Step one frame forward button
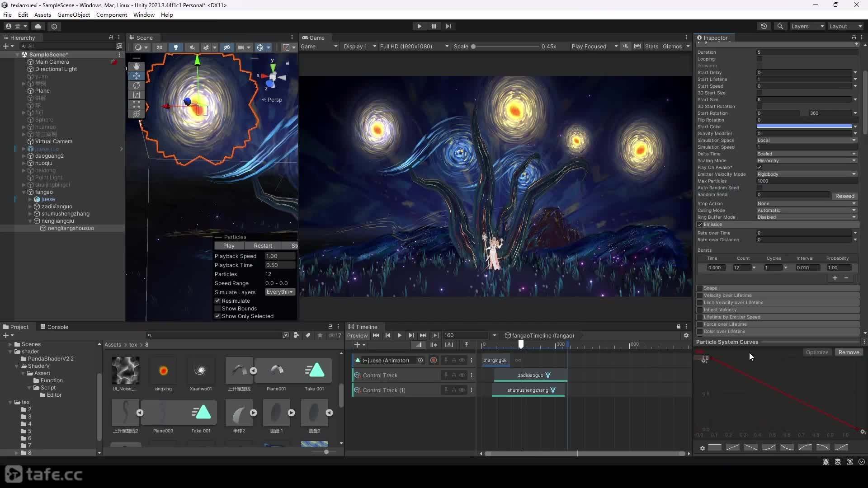Screen dimensions: 868x488 448,26
